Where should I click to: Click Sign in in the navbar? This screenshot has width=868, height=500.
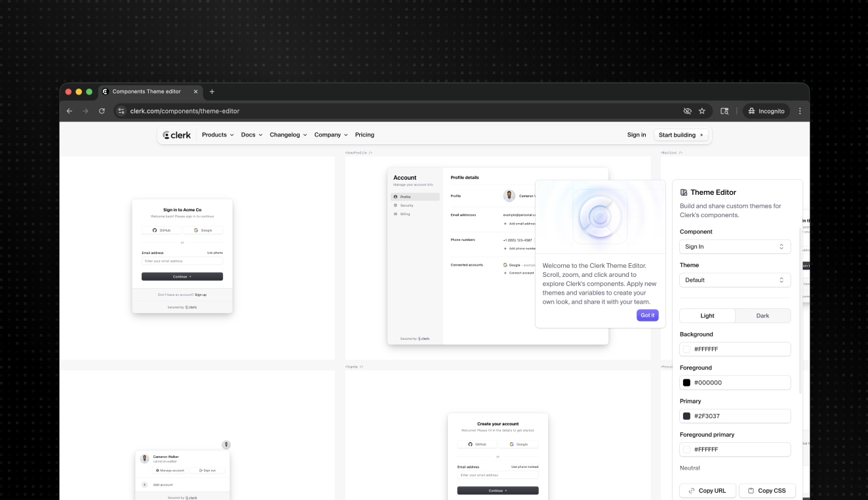[637, 135]
